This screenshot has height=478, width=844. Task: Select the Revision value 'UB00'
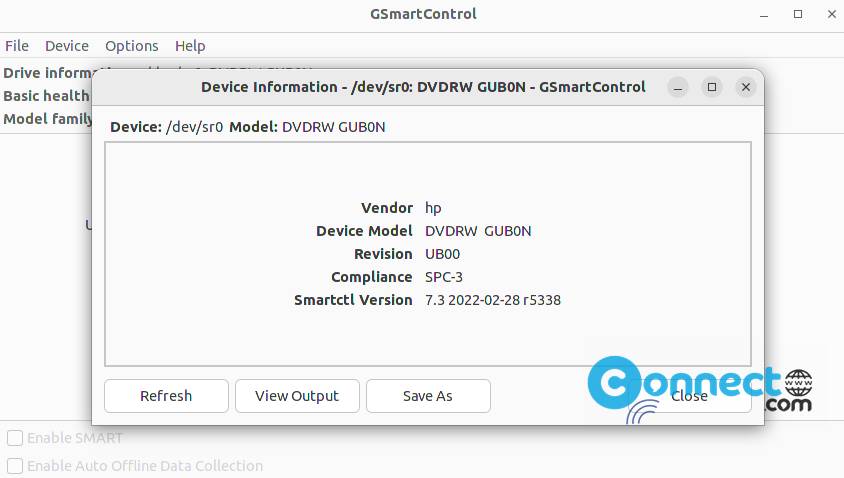(442, 254)
